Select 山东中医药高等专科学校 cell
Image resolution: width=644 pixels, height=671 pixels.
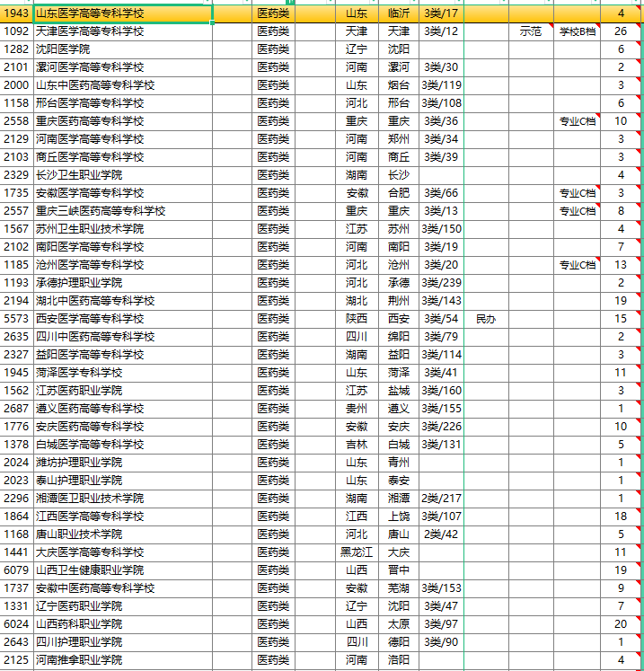pyautogui.click(x=123, y=85)
